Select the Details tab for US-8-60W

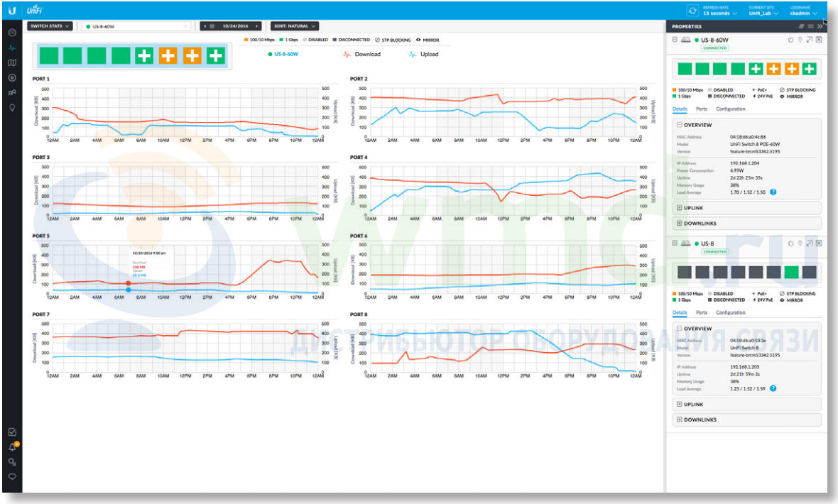pos(680,109)
